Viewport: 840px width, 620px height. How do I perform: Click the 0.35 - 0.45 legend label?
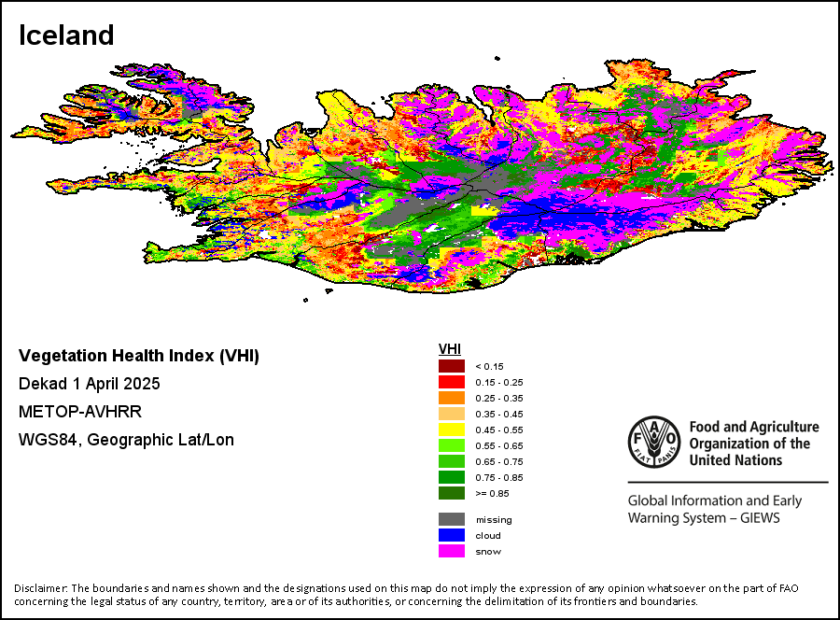(x=498, y=415)
